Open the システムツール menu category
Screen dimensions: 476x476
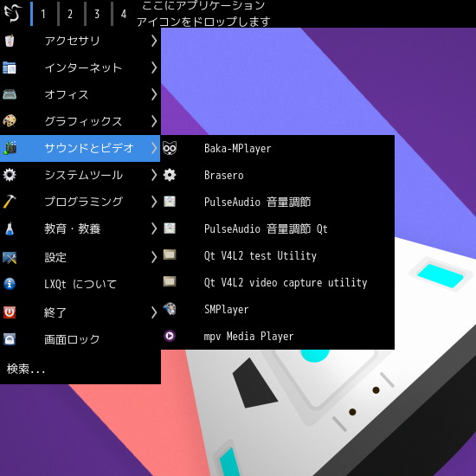[x=80, y=175]
